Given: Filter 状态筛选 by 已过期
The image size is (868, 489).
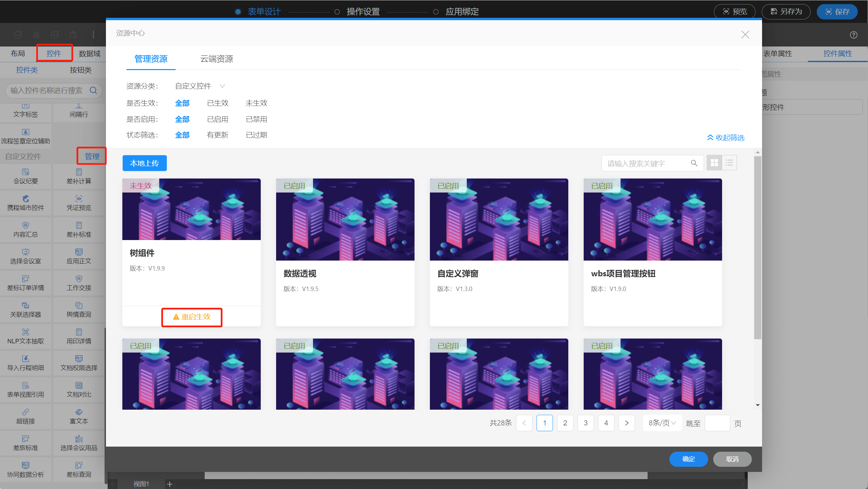Looking at the screenshot, I should (x=256, y=135).
